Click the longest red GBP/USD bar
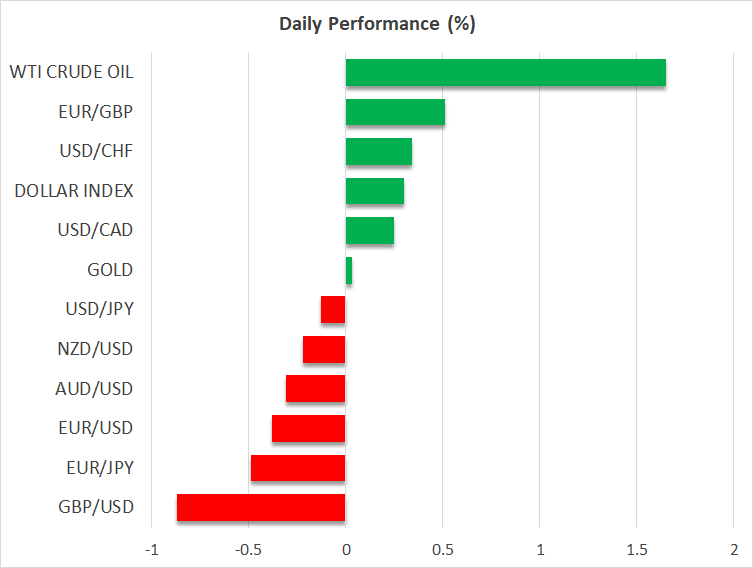The width and height of the screenshot is (753, 568). click(x=261, y=507)
